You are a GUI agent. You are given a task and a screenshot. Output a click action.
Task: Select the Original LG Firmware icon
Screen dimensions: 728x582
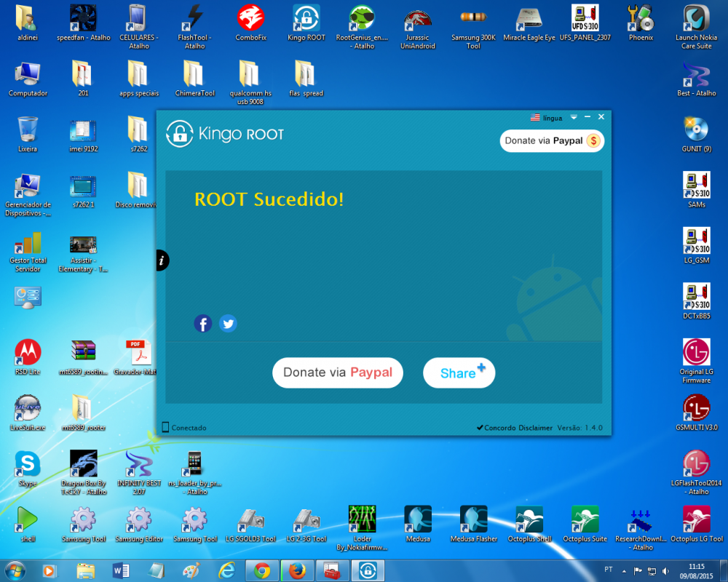pos(697,361)
